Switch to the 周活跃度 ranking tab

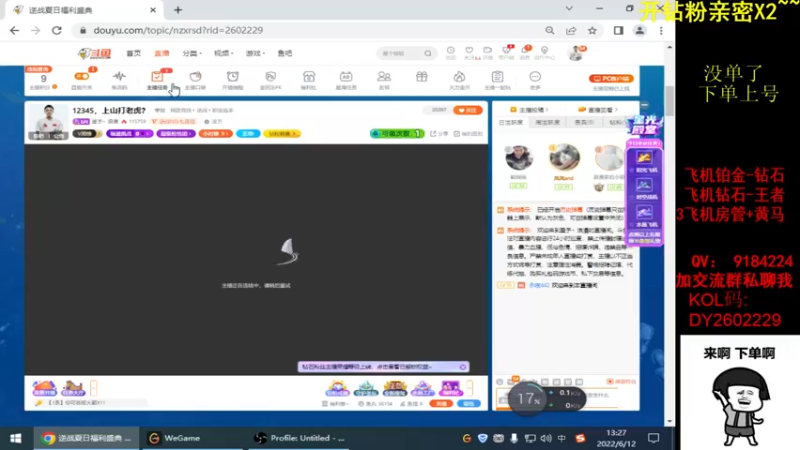pos(547,122)
